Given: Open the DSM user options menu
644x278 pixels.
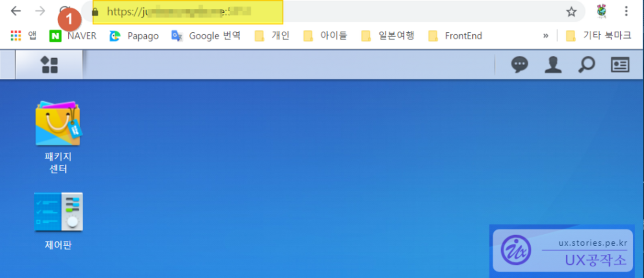Looking at the screenshot, I should point(553,65).
